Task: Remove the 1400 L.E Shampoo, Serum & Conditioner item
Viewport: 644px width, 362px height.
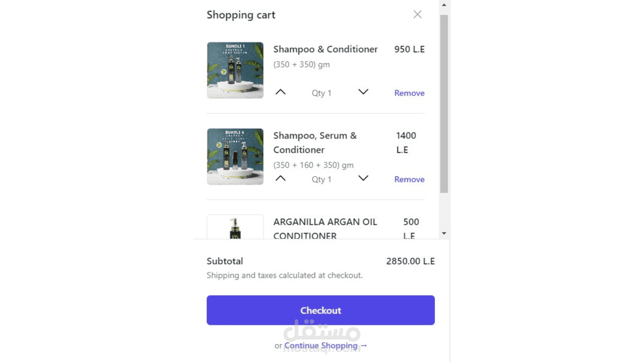Action: 409,179
